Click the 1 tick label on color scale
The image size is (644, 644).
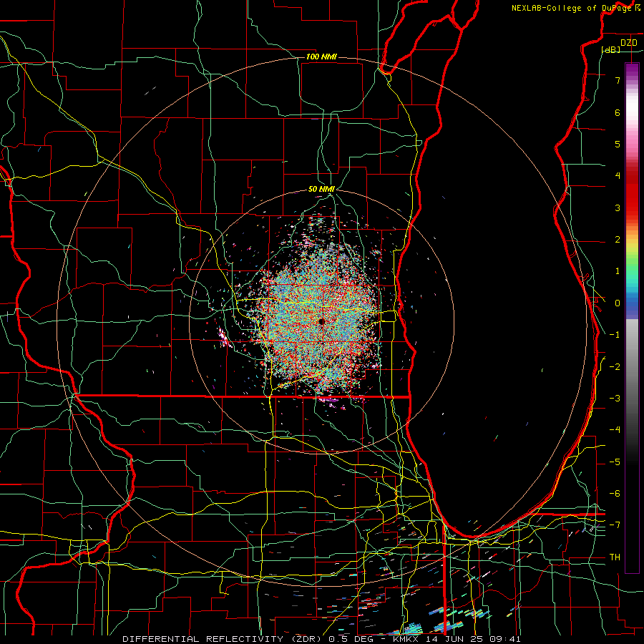click(618, 271)
